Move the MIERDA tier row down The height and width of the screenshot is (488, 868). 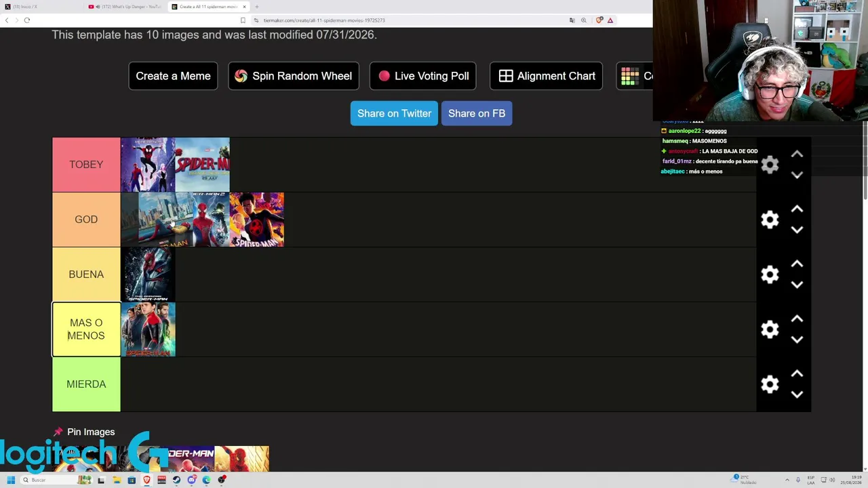(797, 394)
